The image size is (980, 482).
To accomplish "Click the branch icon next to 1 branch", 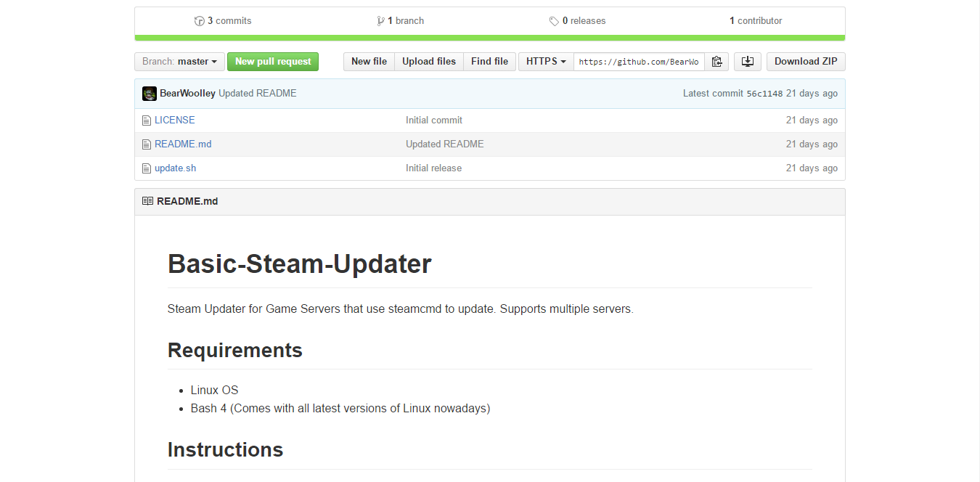I will pos(380,20).
